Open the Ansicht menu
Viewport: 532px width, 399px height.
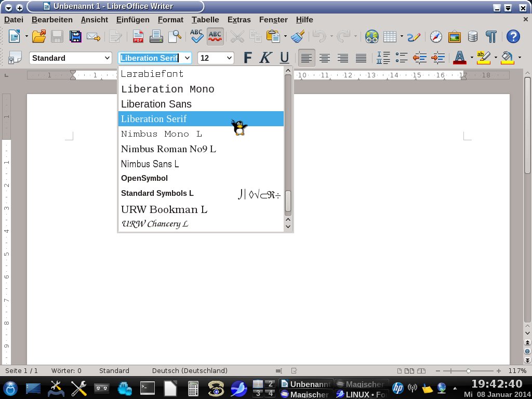(95, 20)
